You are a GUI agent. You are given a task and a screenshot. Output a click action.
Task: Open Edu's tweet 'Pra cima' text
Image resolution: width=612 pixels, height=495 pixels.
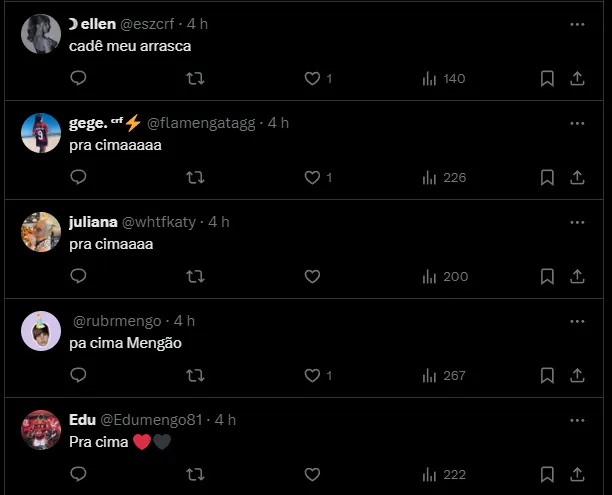click(x=101, y=442)
